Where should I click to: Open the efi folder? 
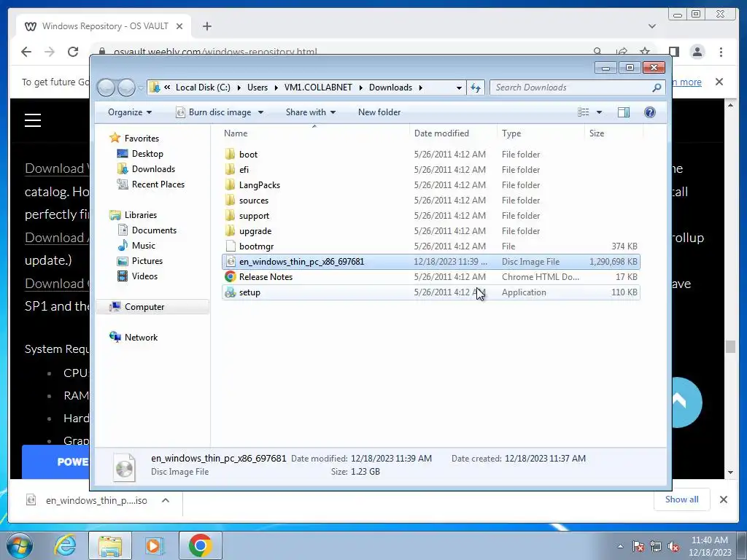click(x=431, y=169)
